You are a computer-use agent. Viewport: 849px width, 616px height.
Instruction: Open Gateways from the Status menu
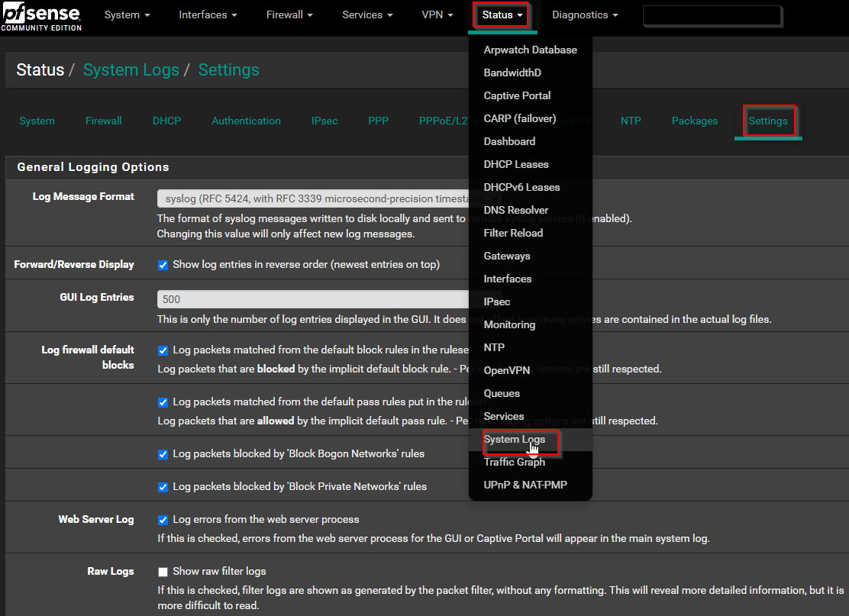(x=507, y=256)
